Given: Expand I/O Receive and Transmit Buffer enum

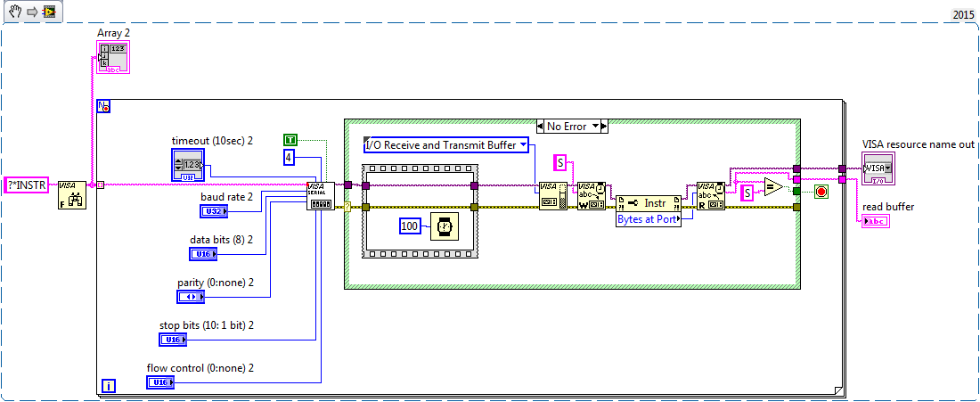Looking at the screenshot, I should pyautogui.click(x=523, y=144).
